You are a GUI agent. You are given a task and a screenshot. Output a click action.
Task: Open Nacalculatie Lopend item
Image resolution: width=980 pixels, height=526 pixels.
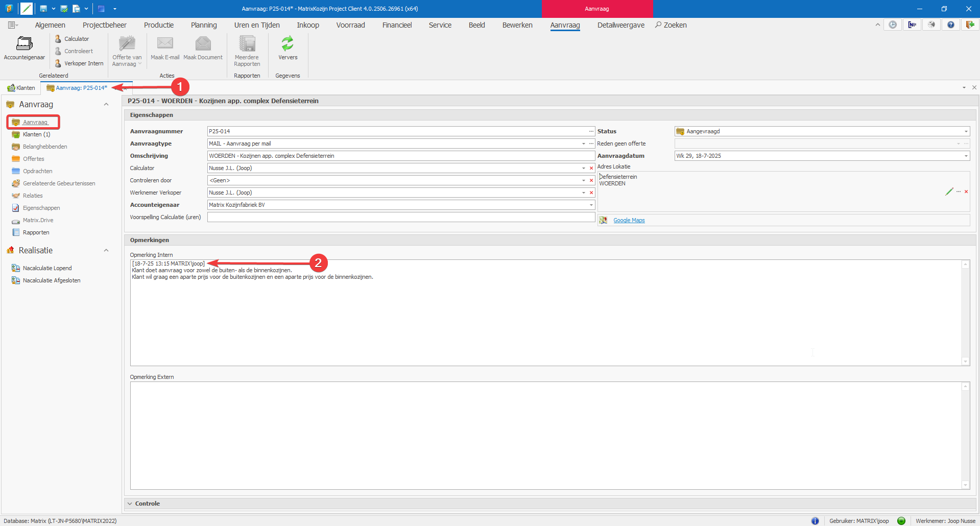47,268
